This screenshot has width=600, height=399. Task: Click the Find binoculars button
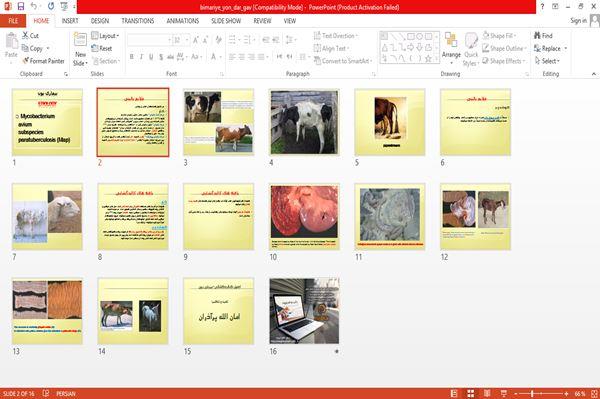tap(543, 36)
